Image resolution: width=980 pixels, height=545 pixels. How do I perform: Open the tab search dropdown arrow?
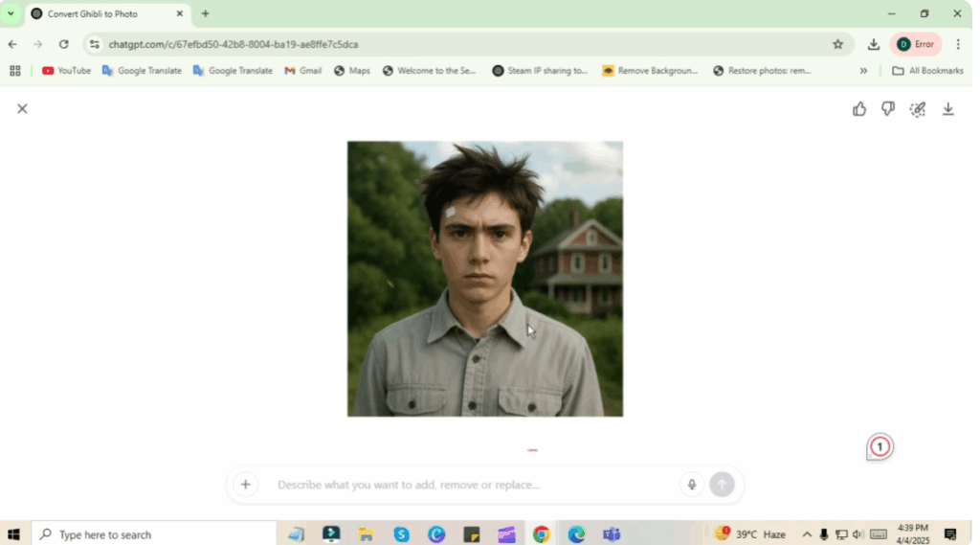[x=11, y=13]
